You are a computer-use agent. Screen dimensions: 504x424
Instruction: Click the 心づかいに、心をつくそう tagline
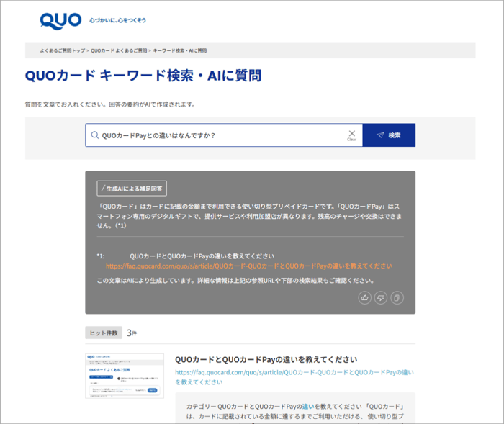pos(117,21)
